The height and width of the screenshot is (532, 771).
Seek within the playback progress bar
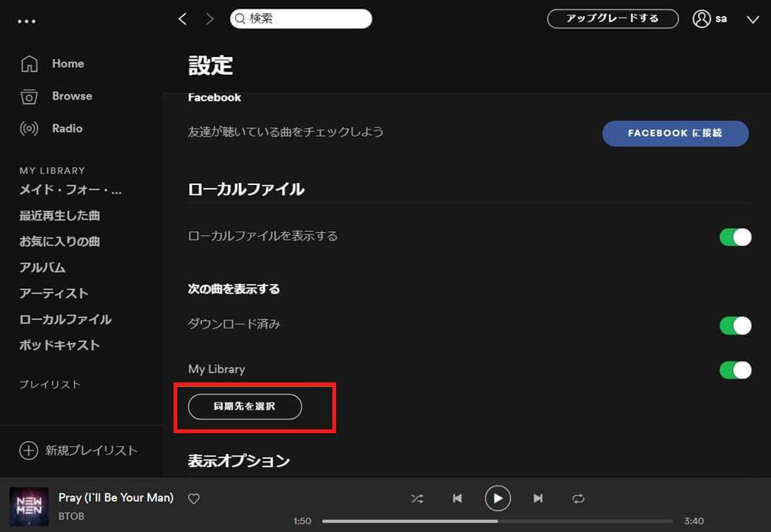click(x=497, y=521)
